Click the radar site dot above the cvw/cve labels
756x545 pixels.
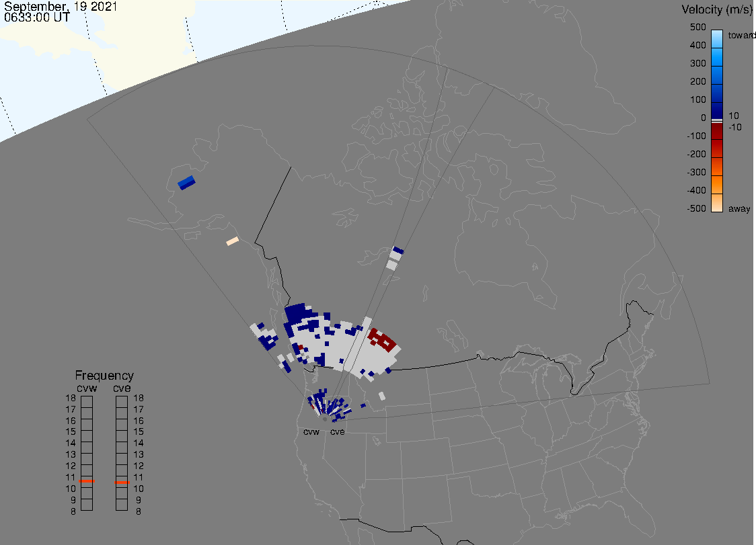[325, 419]
